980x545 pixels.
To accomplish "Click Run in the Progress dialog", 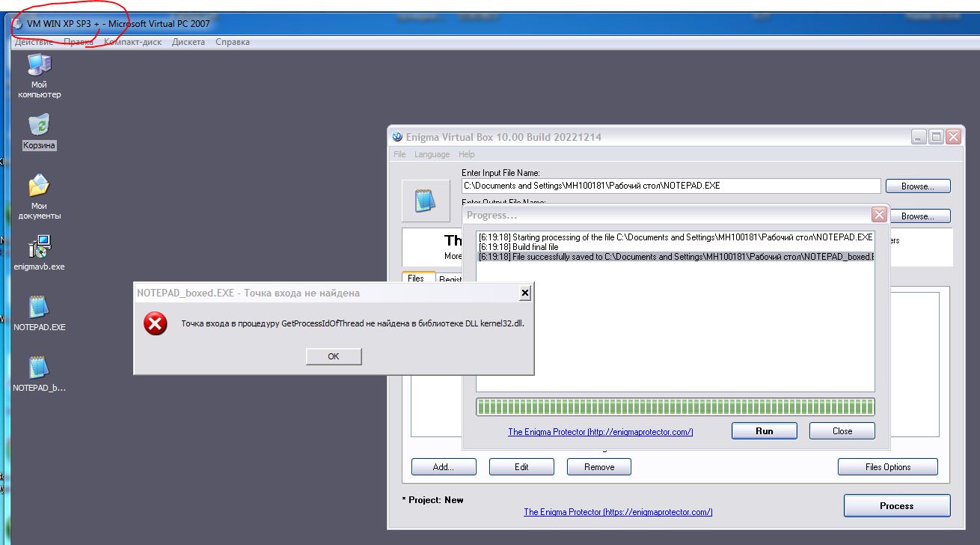I will (x=765, y=430).
